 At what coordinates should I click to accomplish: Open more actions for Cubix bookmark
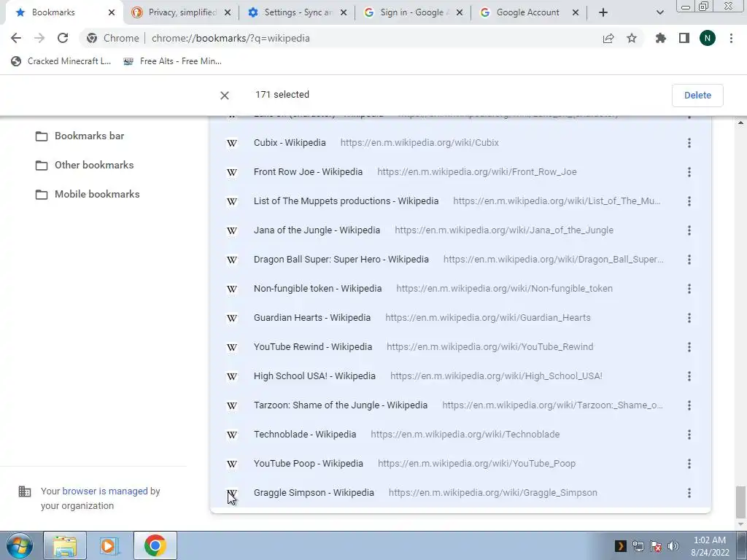pyautogui.click(x=689, y=143)
